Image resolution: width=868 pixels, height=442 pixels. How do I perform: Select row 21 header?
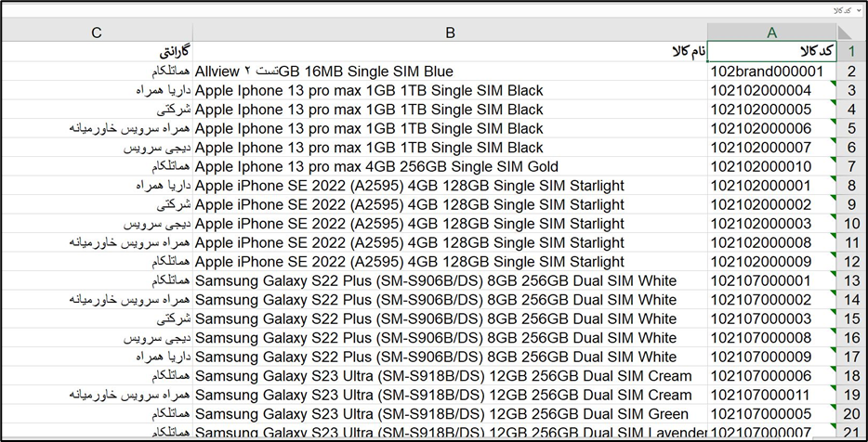[852, 432]
